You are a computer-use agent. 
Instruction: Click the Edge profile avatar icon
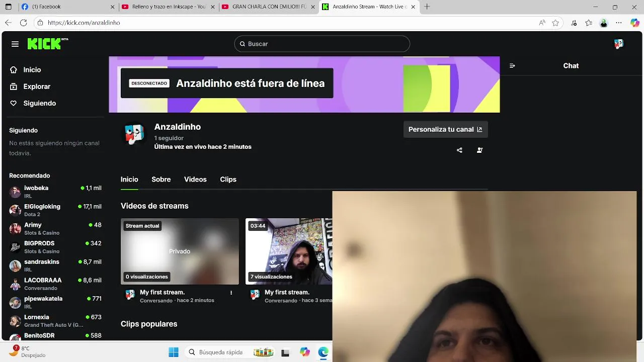(604, 23)
